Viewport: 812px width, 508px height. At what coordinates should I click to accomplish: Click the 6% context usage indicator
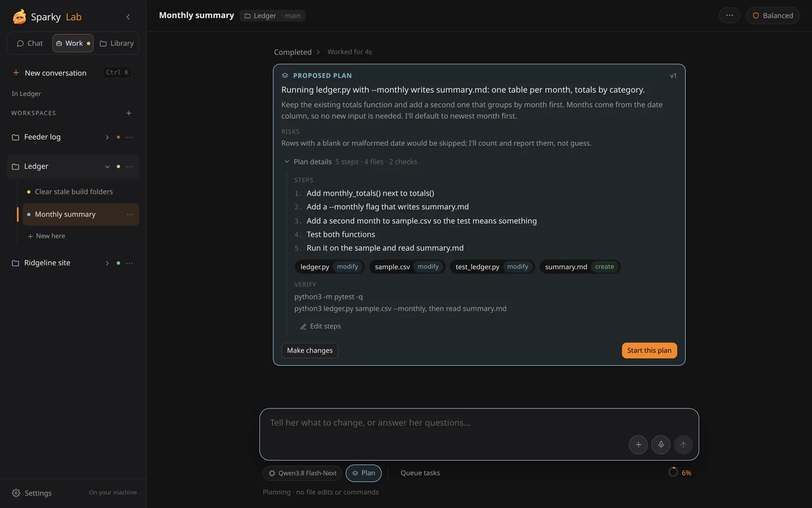point(680,472)
